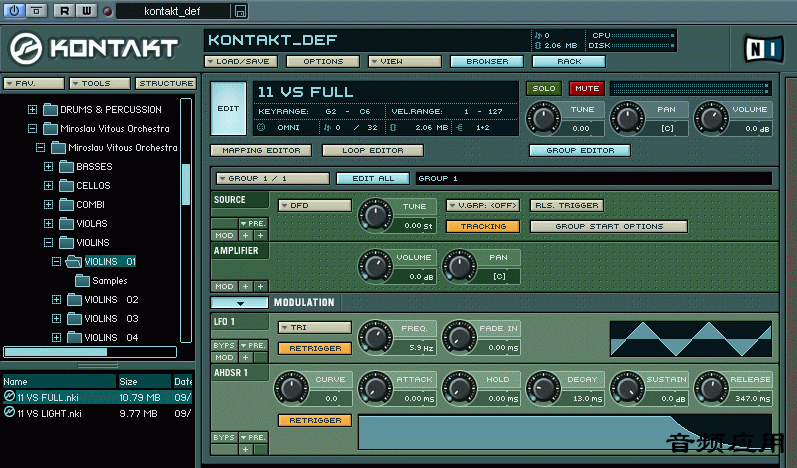797x468 pixels.
Task: Click the browser horizontal scrollbar
Action: click(x=90, y=352)
